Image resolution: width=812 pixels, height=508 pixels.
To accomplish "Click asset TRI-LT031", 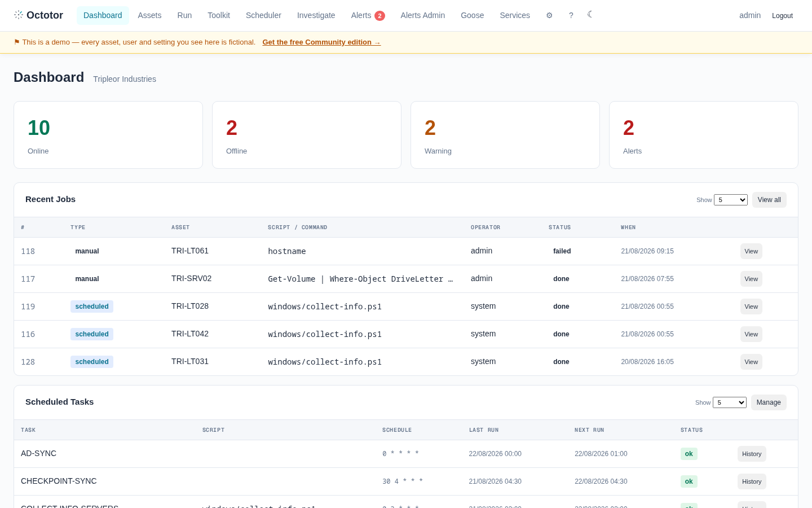I will [x=190, y=361].
